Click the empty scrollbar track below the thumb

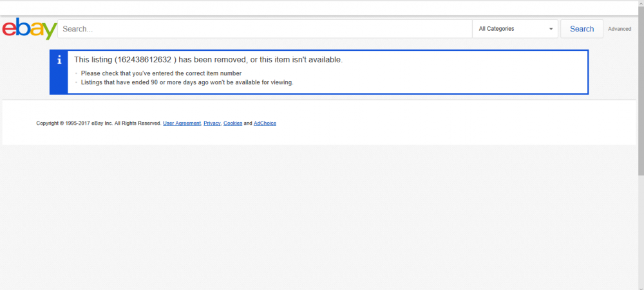coord(641,231)
